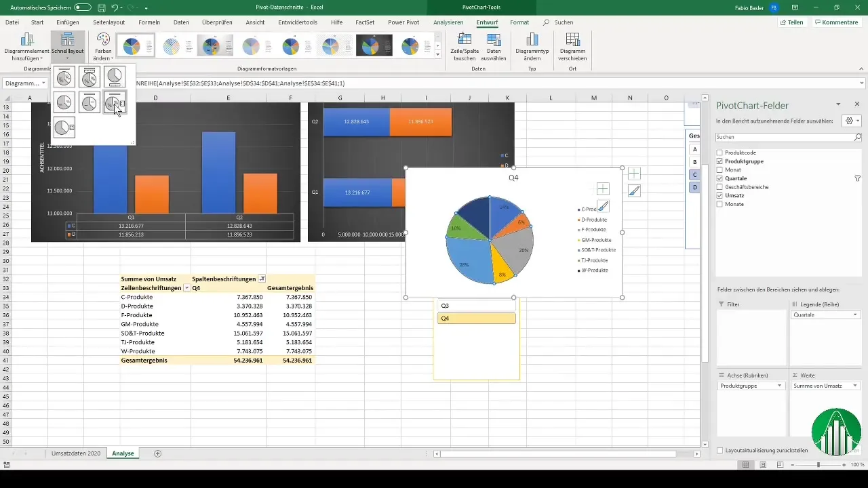
Task: Check the Monate field
Action: point(720,203)
